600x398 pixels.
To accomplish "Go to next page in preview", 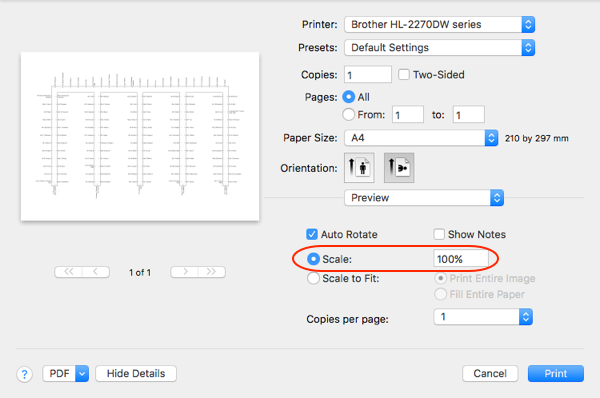I will pos(184,272).
